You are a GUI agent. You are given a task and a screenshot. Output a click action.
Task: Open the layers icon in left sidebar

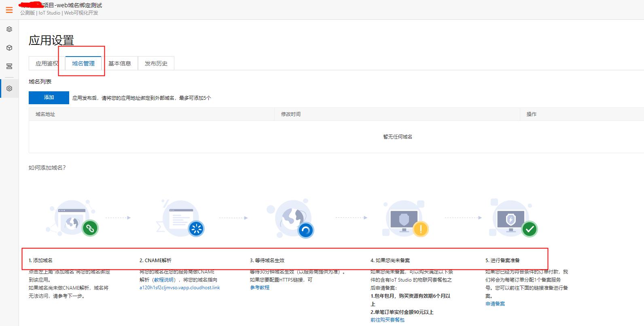pyautogui.click(x=9, y=29)
